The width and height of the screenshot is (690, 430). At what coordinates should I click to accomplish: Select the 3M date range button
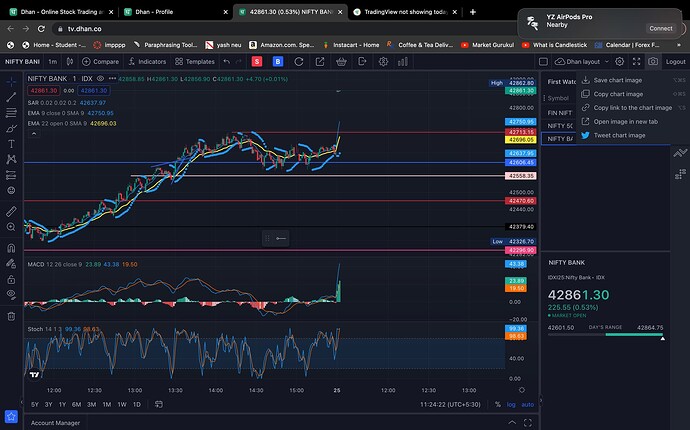(x=92, y=404)
